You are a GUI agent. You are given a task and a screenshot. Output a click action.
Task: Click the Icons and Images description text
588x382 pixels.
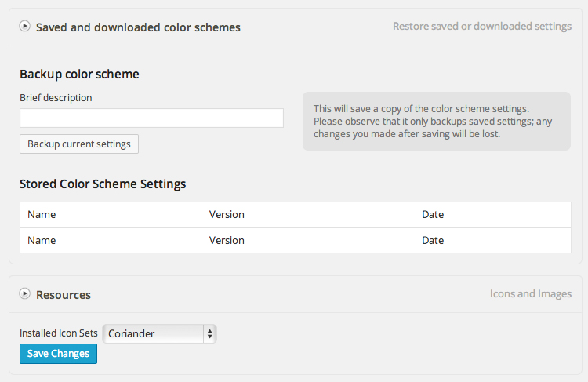(531, 294)
